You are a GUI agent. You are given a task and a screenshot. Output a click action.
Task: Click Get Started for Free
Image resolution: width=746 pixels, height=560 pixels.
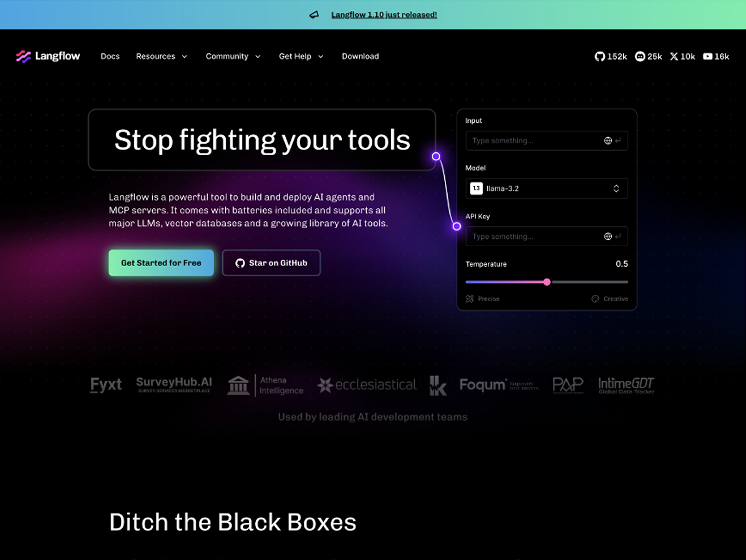pos(161,263)
